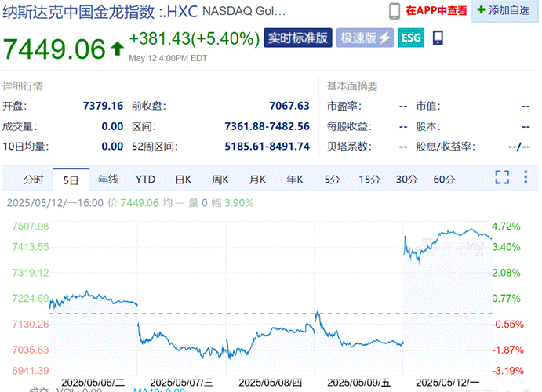Open the ESG badge
542x392 pixels.
click(411, 38)
